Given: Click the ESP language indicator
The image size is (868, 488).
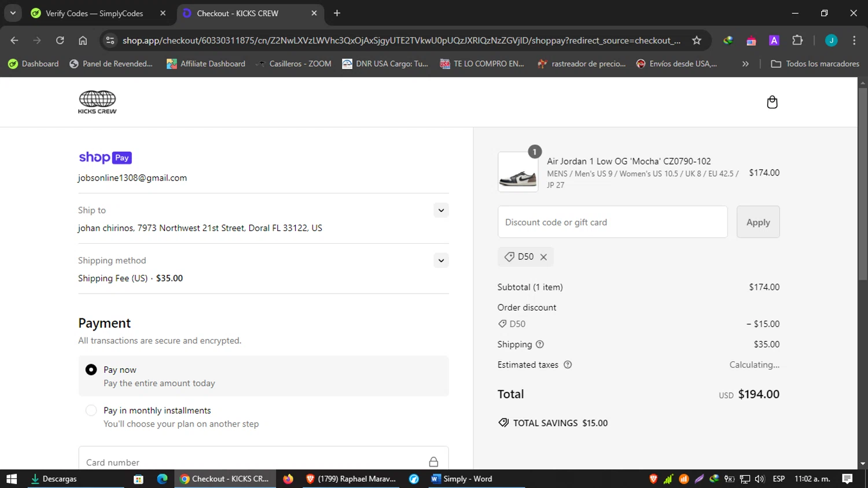Looking at the screenshot, I should [779, 479].
